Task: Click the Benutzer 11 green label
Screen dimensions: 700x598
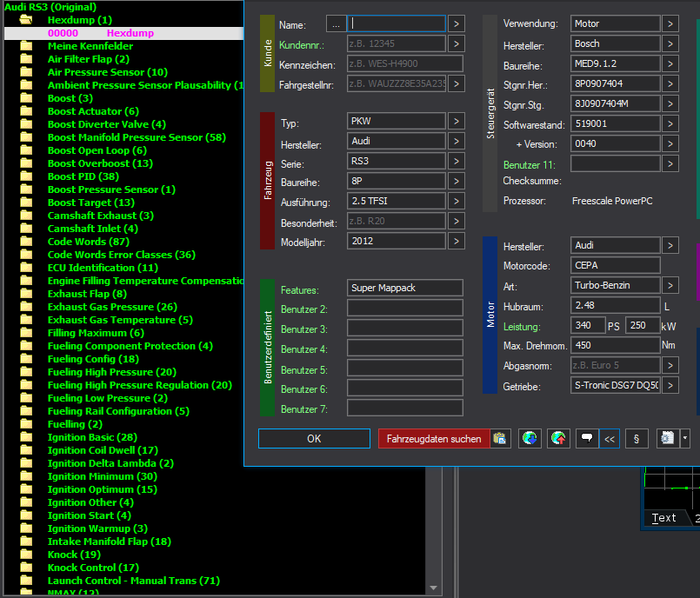Action: pyautogui.click(x=529, y=165)
